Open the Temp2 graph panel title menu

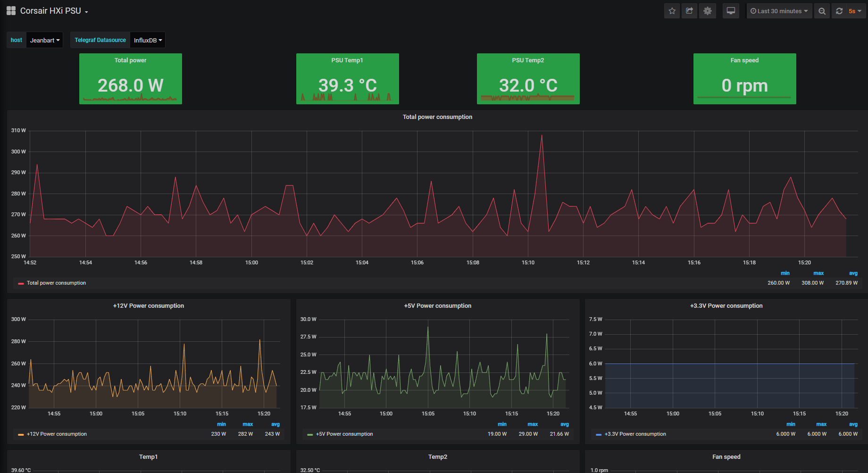click(438, 456)
